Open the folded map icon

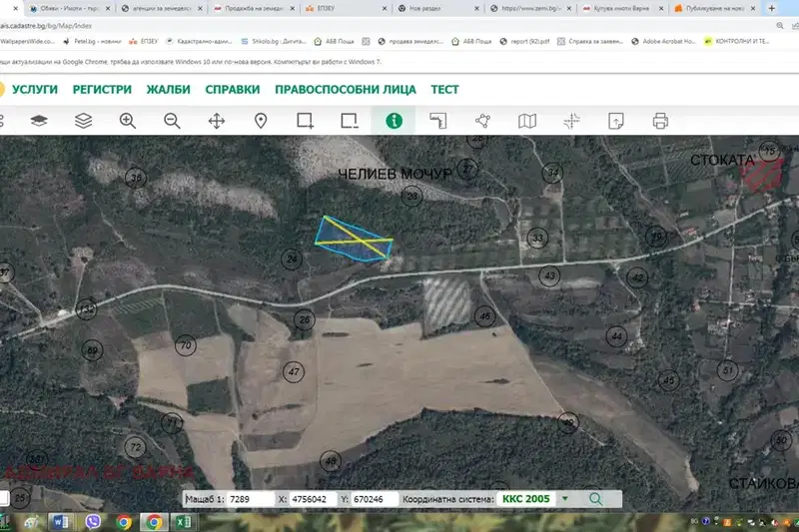pos(527,121)
